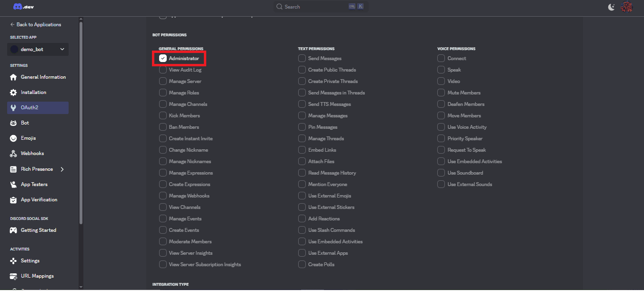Toggle dark mode moon icon
Screen dimensions: 644x291
click(x=612, y=7)
